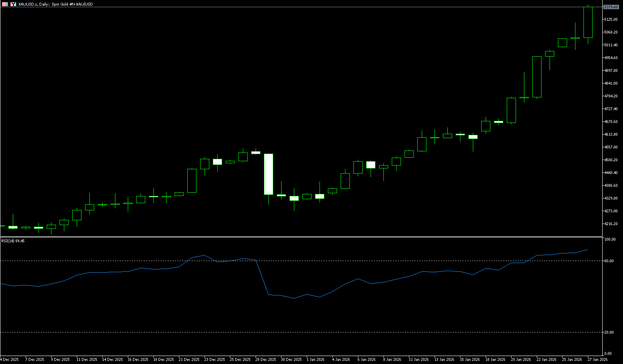
Task: Select the RSI(14) 89.45 indicator label
Action: coord(13,241)
